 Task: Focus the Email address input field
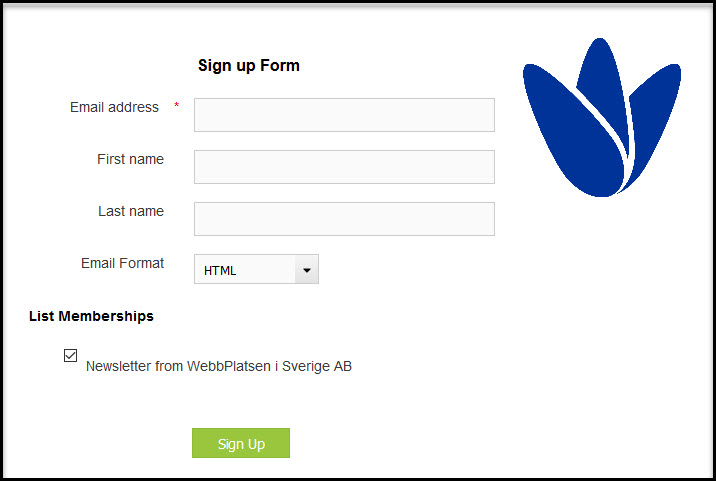(x=344, y=115)
